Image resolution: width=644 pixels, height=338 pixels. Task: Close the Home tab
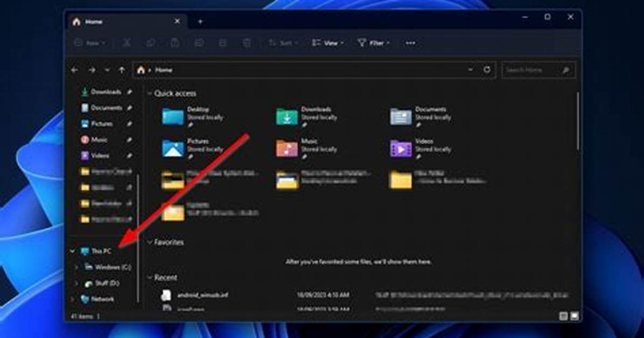177,22
